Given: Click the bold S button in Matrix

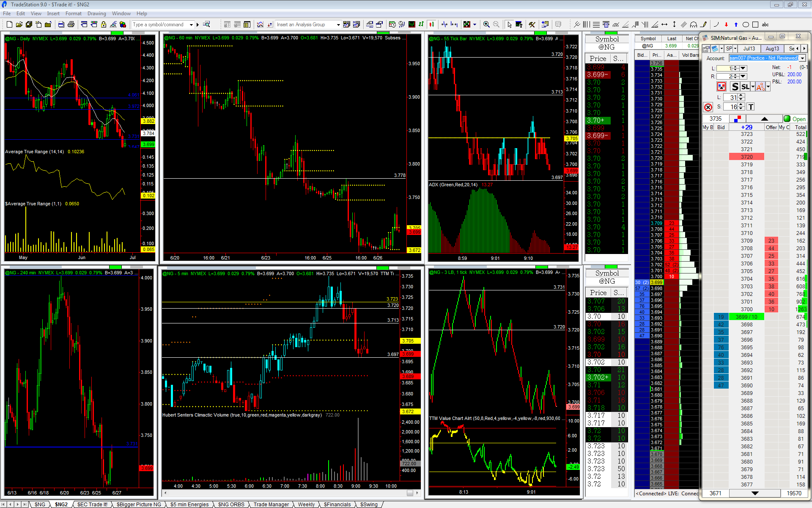Looking at the screenshot, I should pos(735,87).
